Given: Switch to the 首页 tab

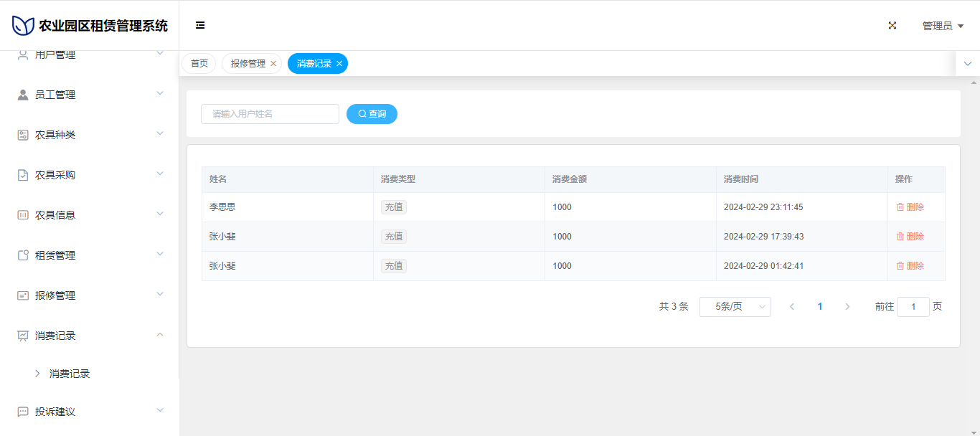Looking at the screenshot, I should click(x=199, y=64).
